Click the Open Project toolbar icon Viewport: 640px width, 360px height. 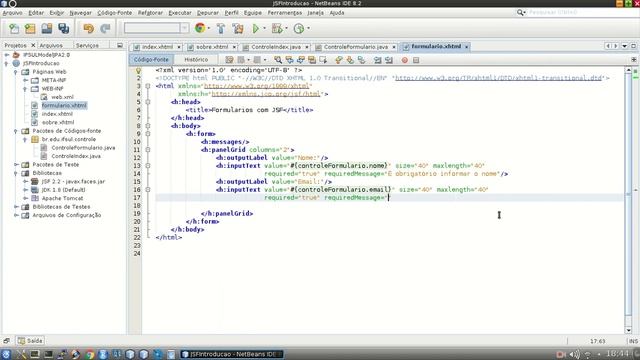(47, 29)
